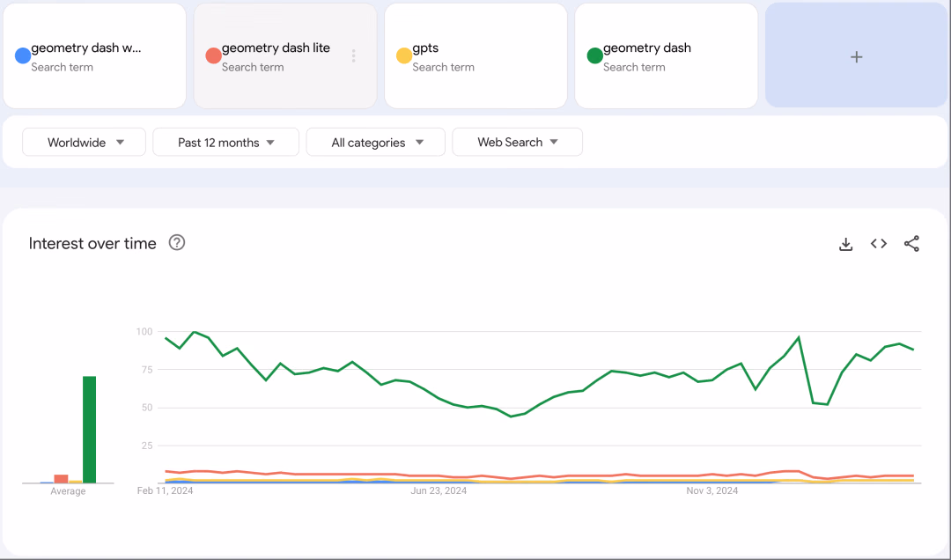This screenshot has width=951, height=560.
Task: Click the Average label under the bars
Action: [68, 491]
